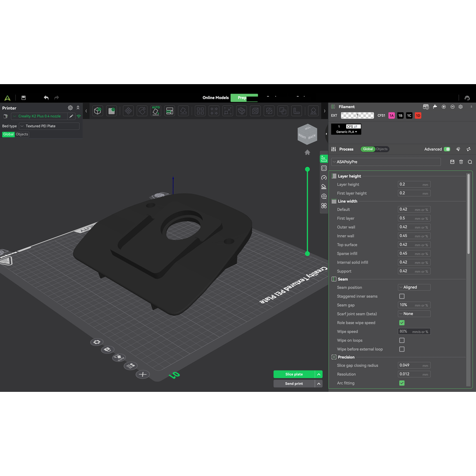The image size is (476, 476).
Task: Click the Layer height value field
Action: click(x=414, y=185)
